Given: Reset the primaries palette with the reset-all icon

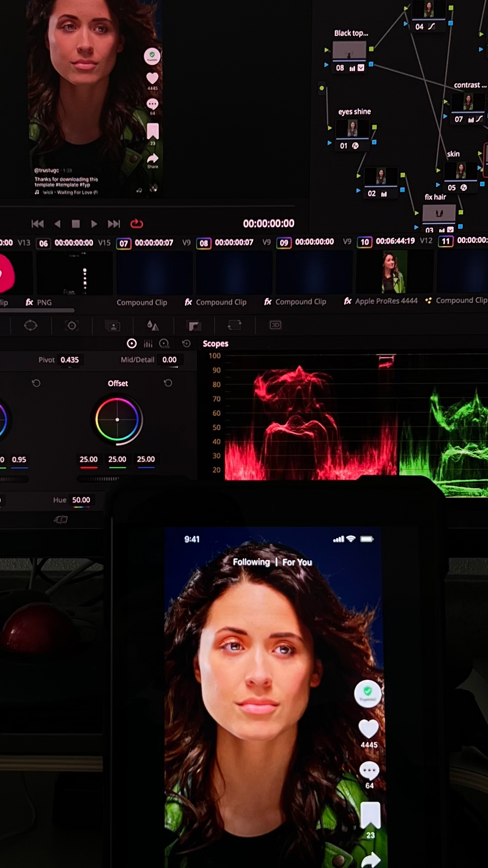Looking at the screenshot, I should 186,344.
